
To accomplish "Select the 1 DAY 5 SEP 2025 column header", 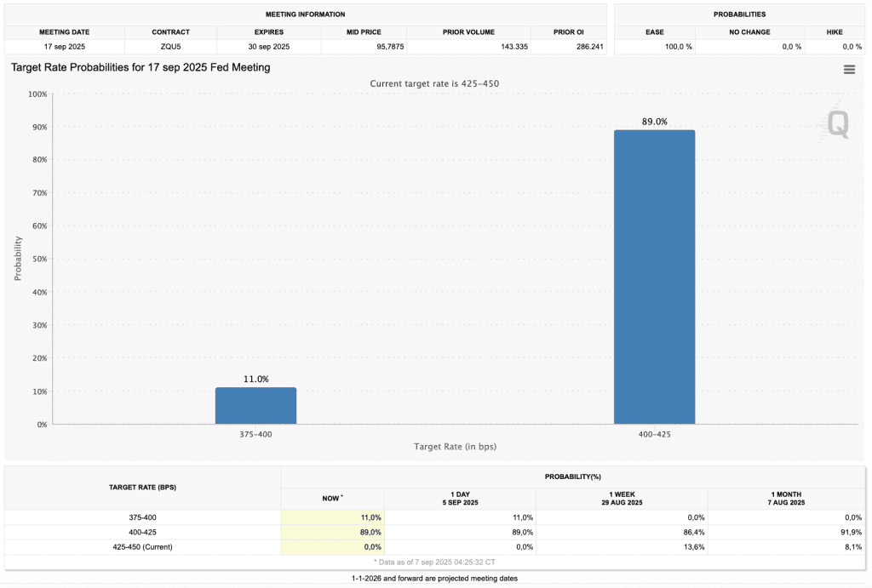I will click(x=460, y=499).
